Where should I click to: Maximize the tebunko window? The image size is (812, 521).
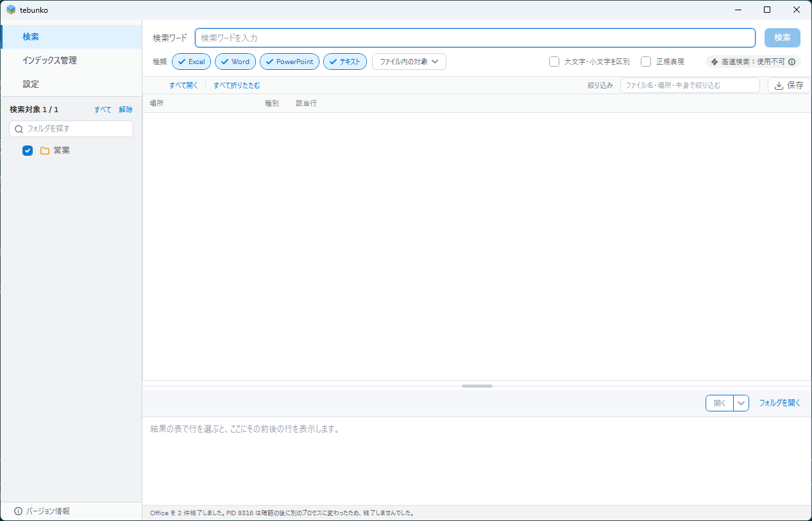767,10
